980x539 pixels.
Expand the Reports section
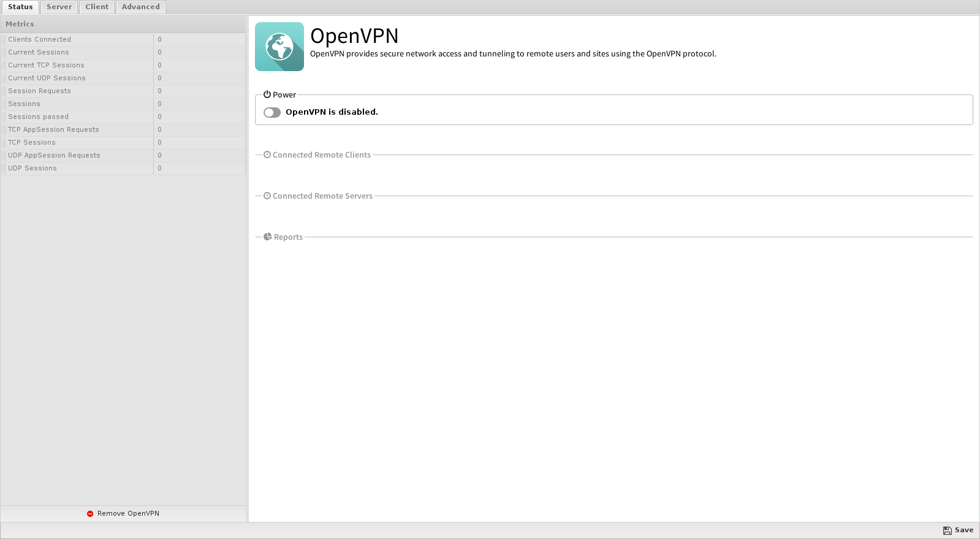pyautogui.click(x=288, y=237)
